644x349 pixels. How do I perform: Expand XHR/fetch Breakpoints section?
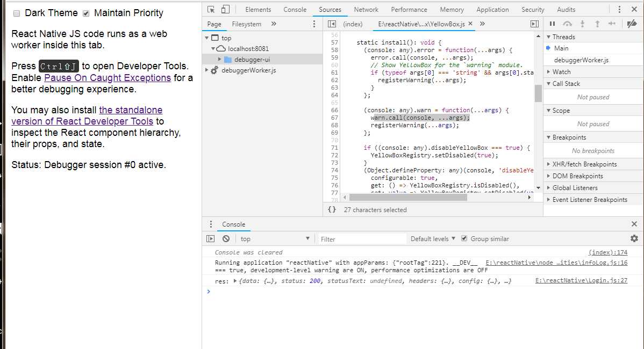(x=548, y=164)
